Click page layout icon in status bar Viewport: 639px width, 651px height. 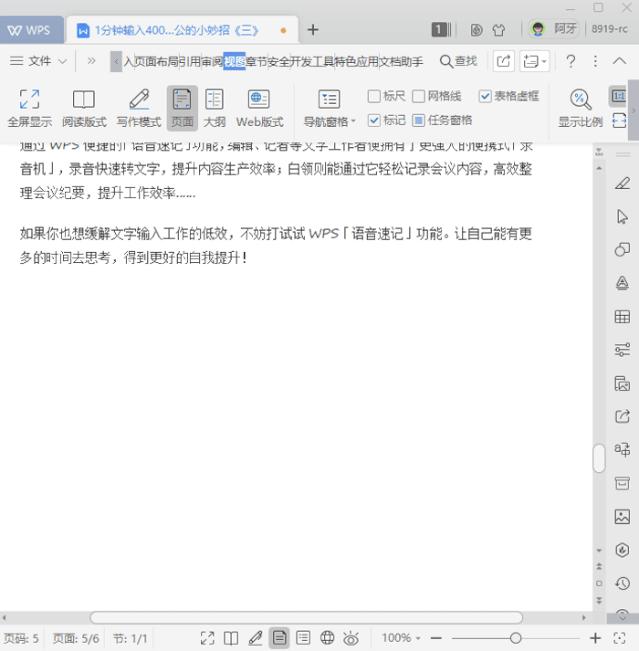tap(279, 638)
